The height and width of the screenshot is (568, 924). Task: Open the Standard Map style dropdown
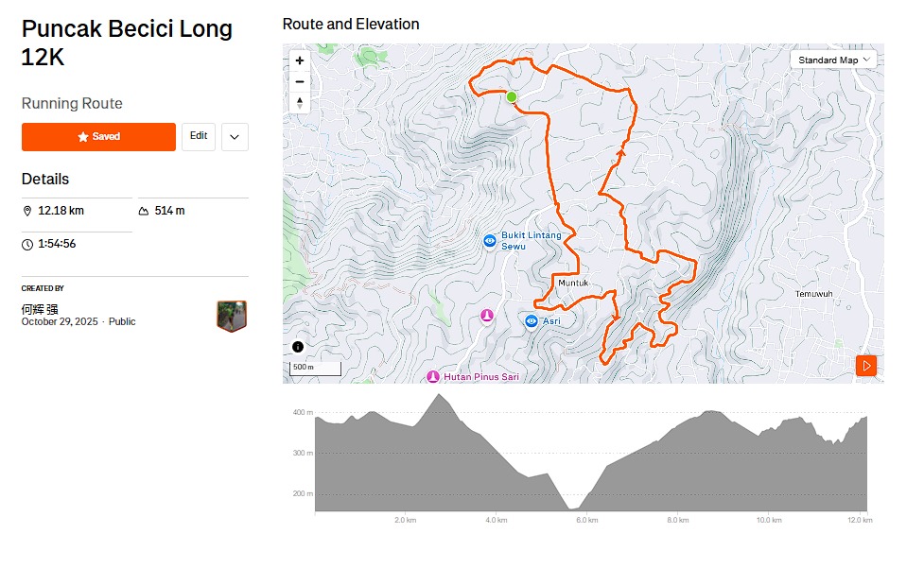pos(833,60)
